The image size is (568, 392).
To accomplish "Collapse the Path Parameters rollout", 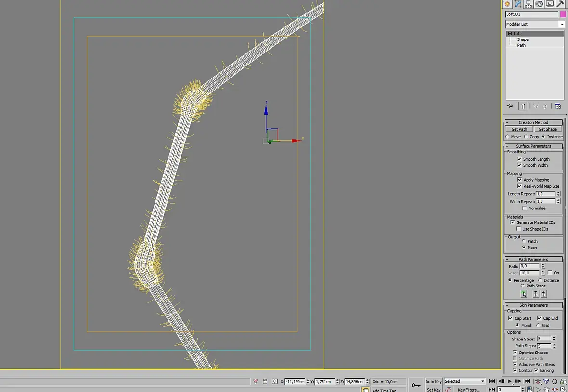I will pos(534,259).
